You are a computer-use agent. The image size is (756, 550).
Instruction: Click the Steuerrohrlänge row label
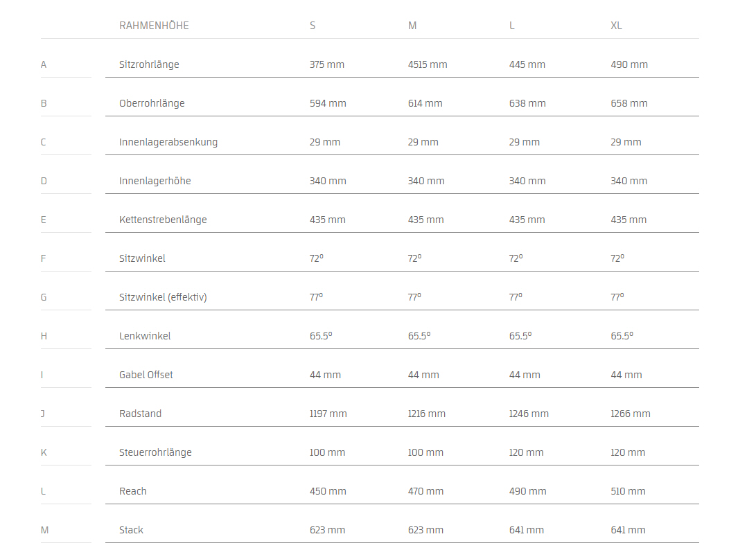[155, 452]
